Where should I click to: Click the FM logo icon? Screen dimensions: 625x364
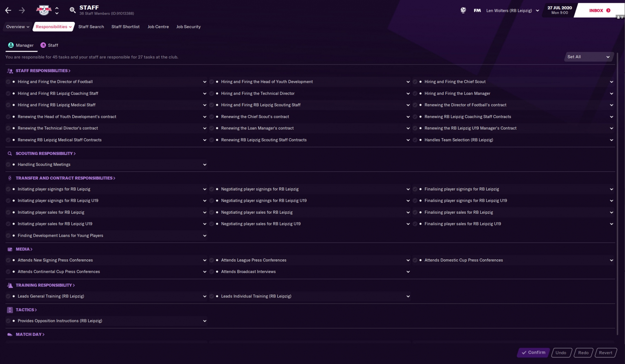(x=477, y=10)
